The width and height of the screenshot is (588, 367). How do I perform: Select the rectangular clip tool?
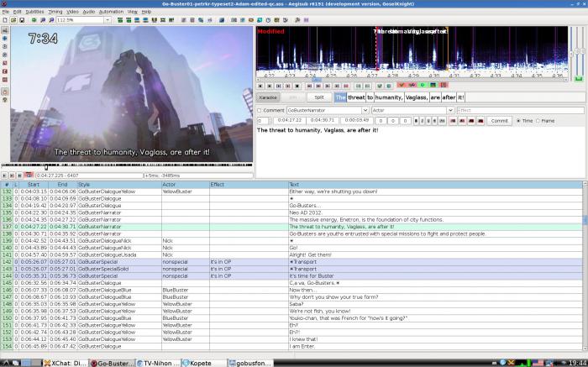click(x=5, y=71)
